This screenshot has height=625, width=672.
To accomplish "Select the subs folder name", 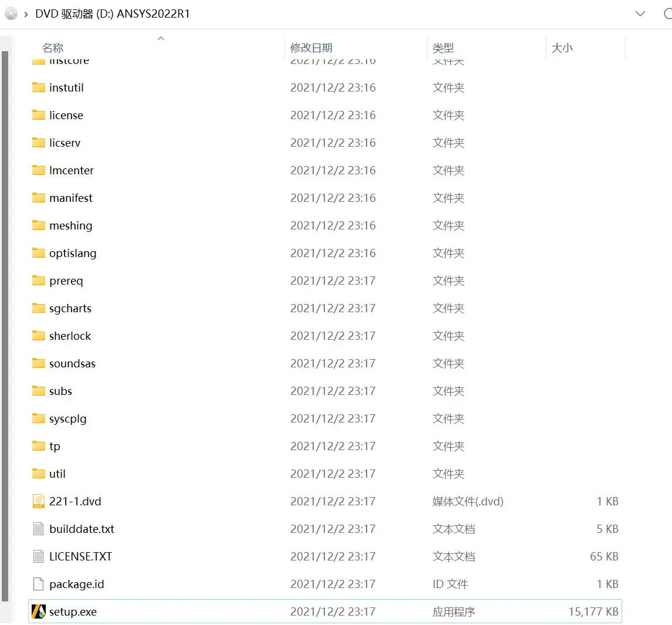I will (x=60, y=391).
